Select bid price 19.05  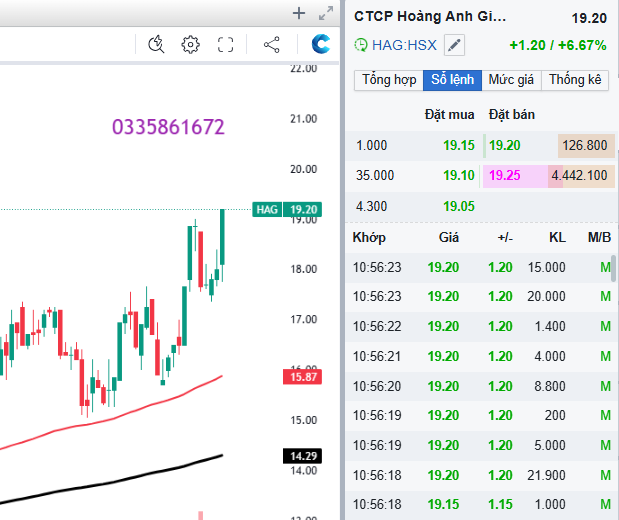[459, 206]
